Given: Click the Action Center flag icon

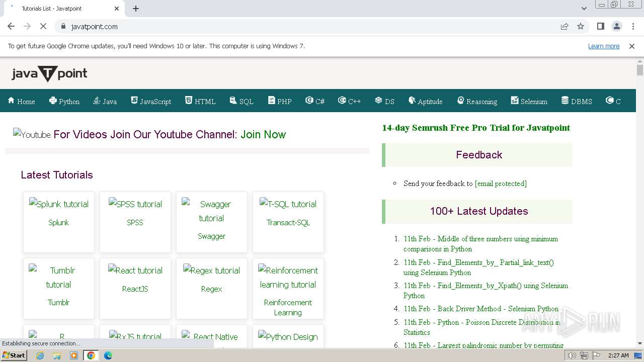Looking at the screenshot, I should pos(596,355).
